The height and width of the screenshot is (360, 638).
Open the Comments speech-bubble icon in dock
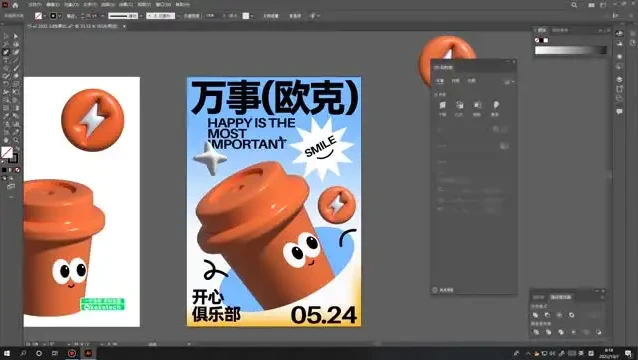[619, 111]
